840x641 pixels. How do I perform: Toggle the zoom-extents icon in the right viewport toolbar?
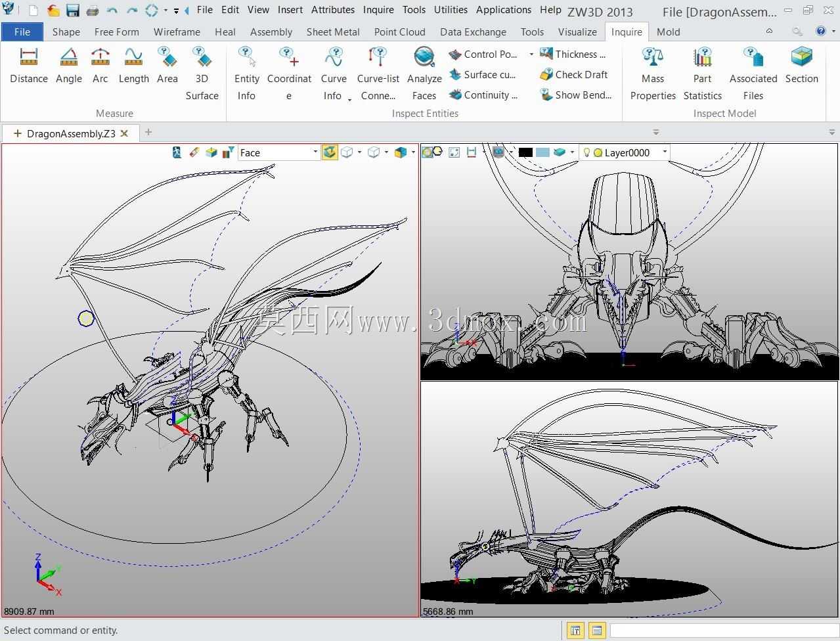click(x=454, y=152)
